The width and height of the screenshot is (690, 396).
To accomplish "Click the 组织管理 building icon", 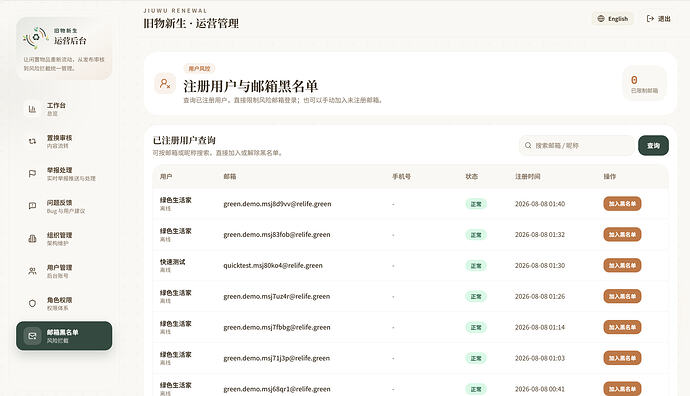I will click(32, 238).
